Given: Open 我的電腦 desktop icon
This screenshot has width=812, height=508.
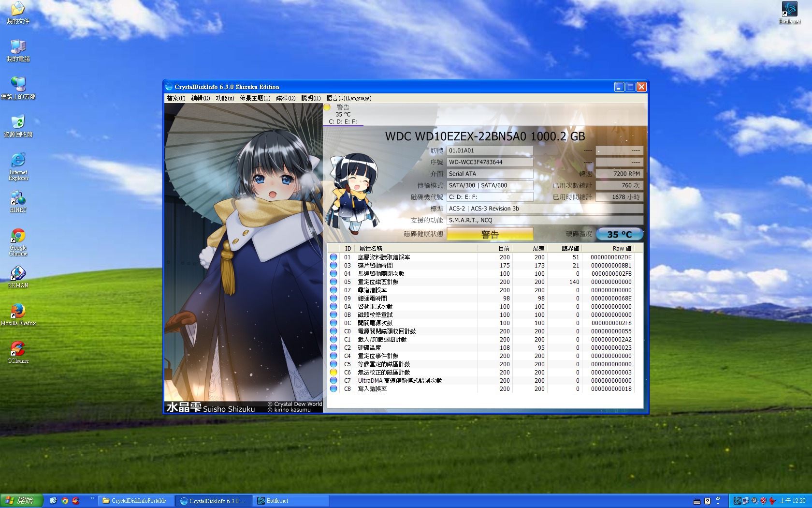Looking at the screenshot, I should click(x=18, y=50).
